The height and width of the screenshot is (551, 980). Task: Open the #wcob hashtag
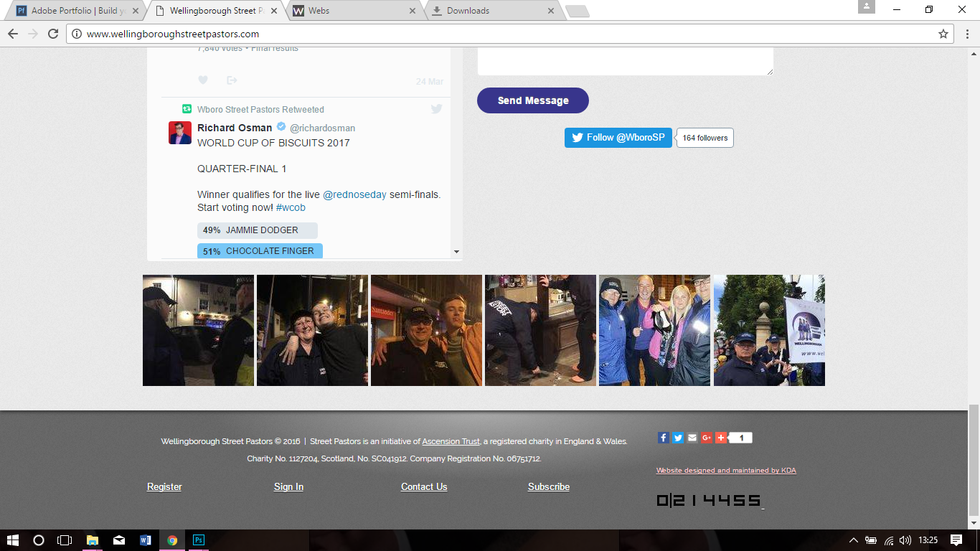click(x=291, y=207)
